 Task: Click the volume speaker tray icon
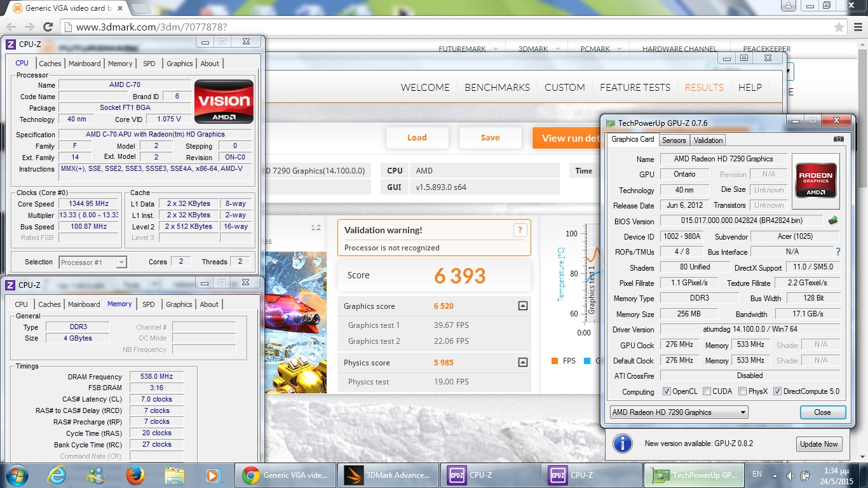click(x=790, y=475)
